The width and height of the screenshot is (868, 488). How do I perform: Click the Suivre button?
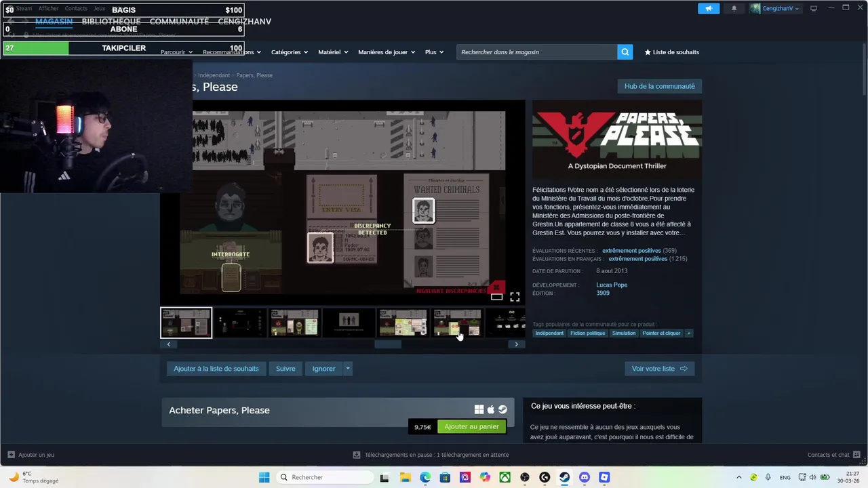pyautogui.click(x=285, y=369)
